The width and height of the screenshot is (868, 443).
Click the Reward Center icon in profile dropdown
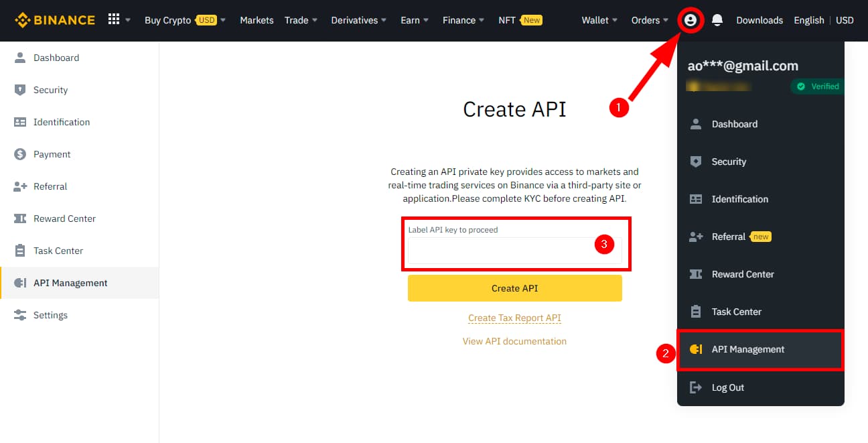pos(696,274)
